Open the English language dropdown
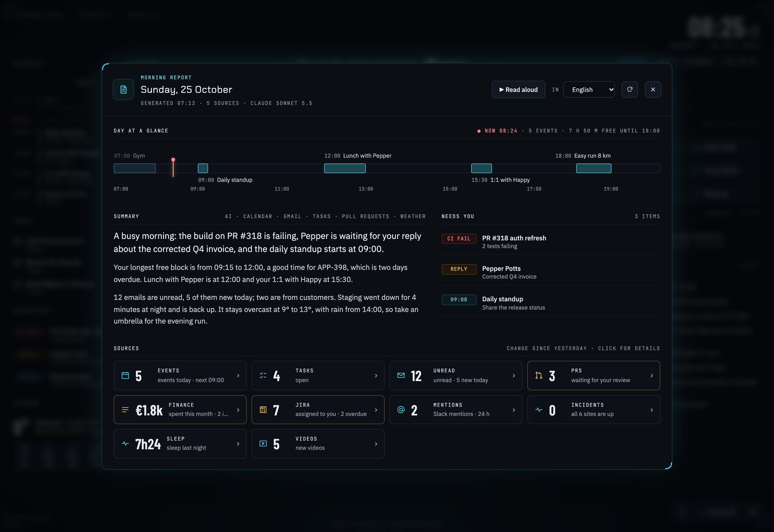 click(x=589, y=89)
